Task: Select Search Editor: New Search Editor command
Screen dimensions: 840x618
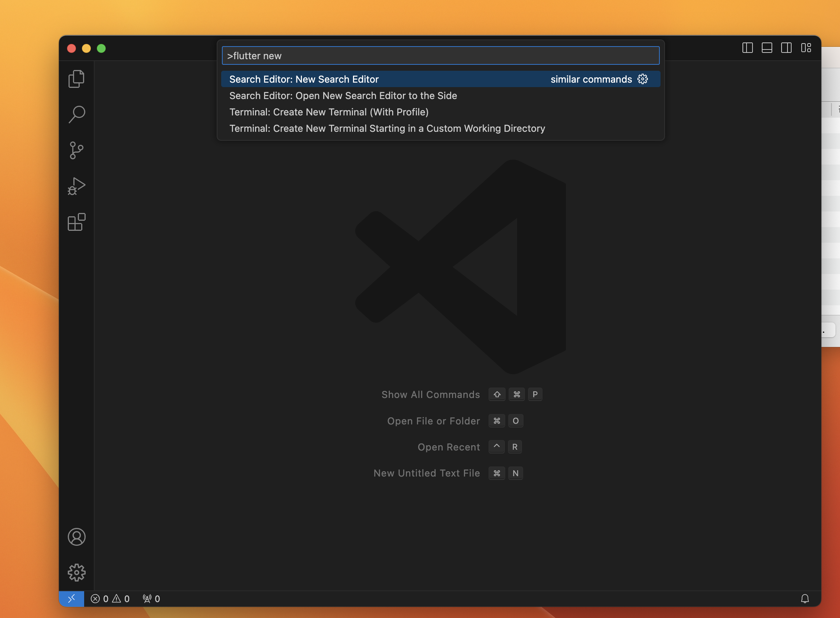Action: pos(440,79)
